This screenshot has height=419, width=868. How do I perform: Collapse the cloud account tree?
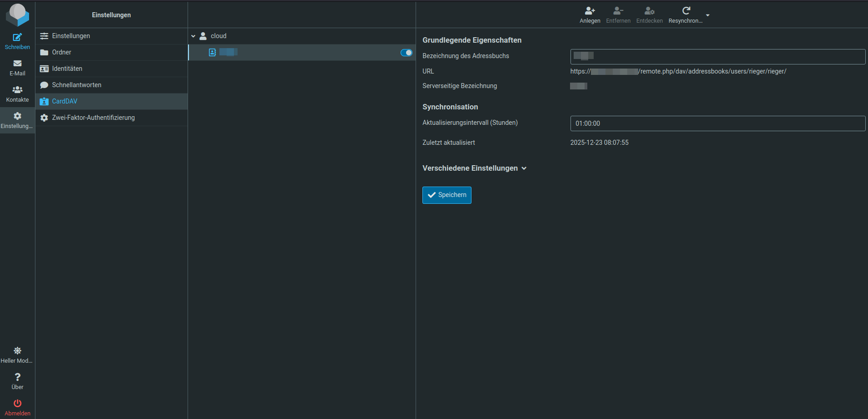click(x=193, y=36)
